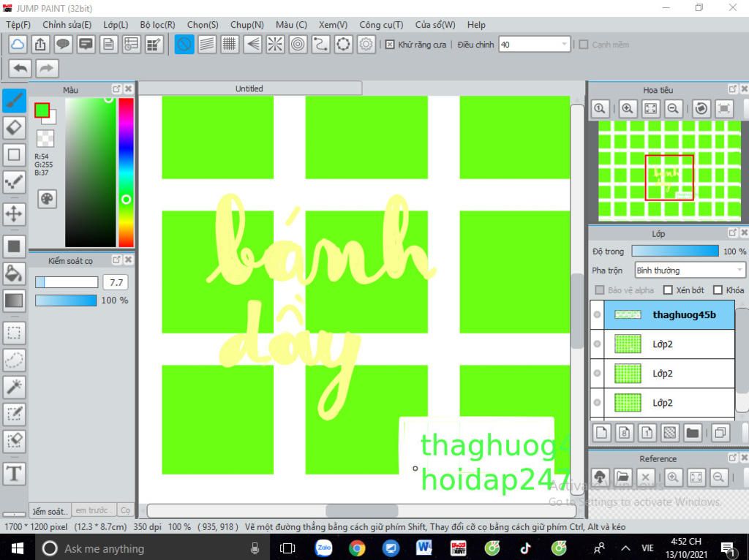Adjust the rainbow hue bar
Viewport: 749px width, 560px height.
click(x=126, y=173)
